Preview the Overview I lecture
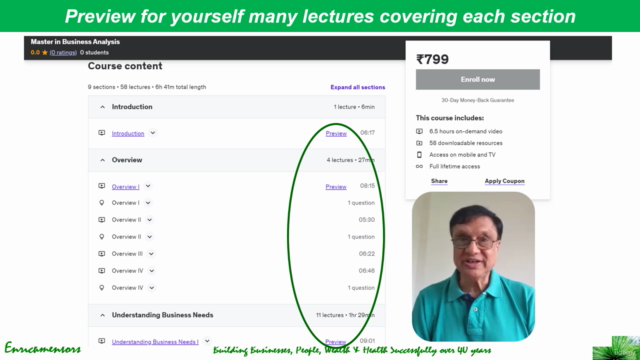Image resolution: width=640 pixels, height=360 pixels. [336, 187]
